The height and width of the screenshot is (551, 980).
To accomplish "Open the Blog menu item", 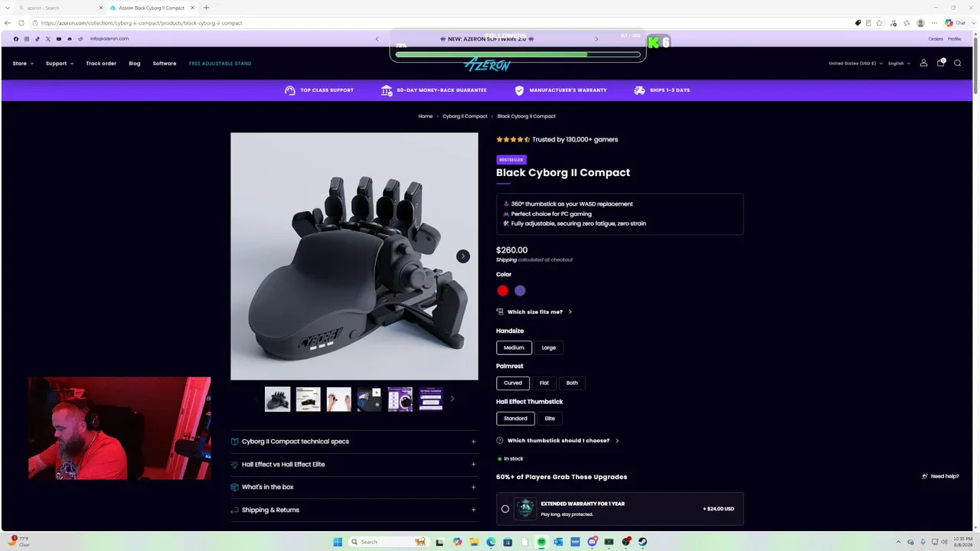I will (135, 64).
